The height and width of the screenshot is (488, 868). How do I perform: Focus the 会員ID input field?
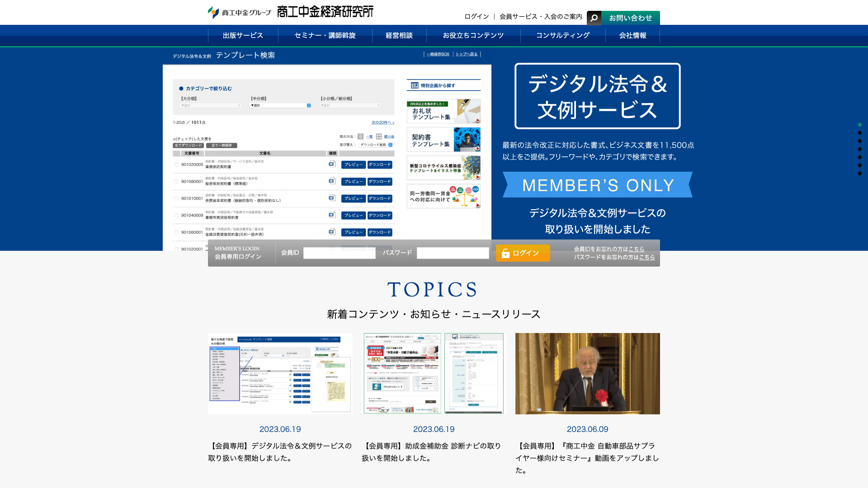point(339,253)
